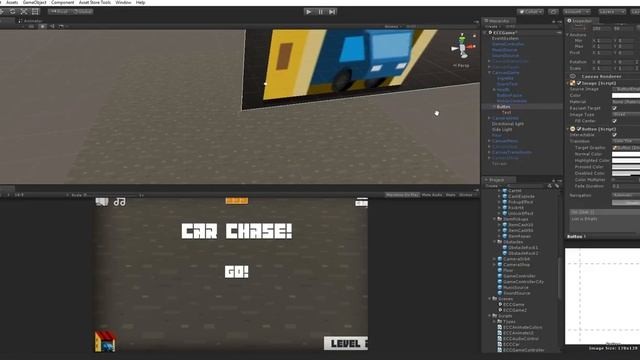Click the Normal Color swatch
The width and height of the screenshot is (640, 360).
626,154
